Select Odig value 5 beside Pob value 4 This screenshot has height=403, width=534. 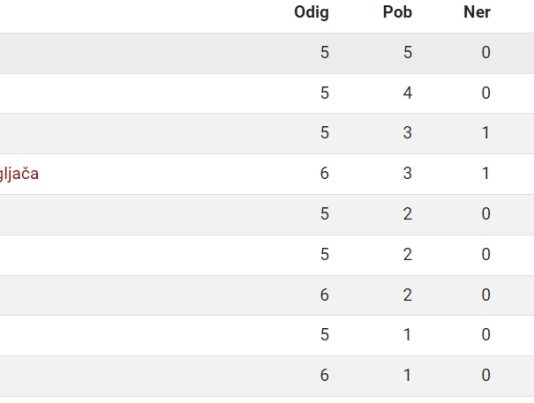pyautogui.click(x=325, y=93)
